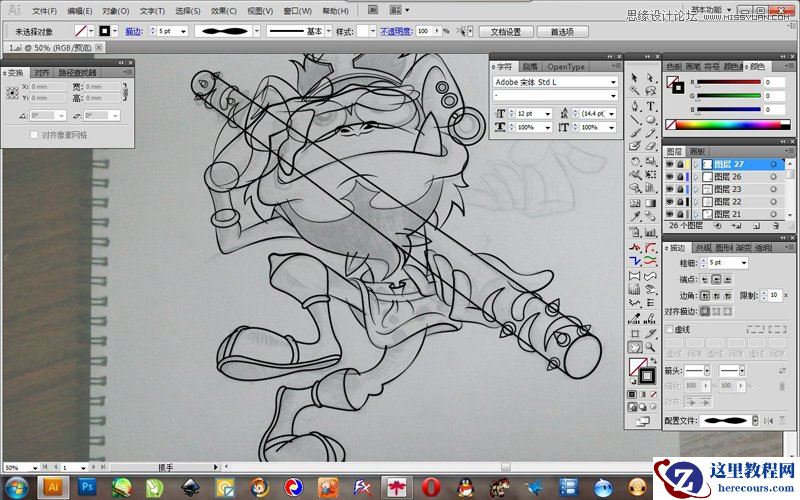Click the swap fill and stroke arrows
This screenshot has width=800, height=500.
(x=654, y=361)
